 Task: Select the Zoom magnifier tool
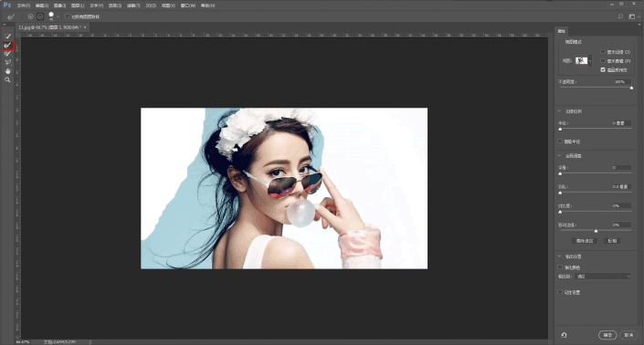[x=7, y=79]
